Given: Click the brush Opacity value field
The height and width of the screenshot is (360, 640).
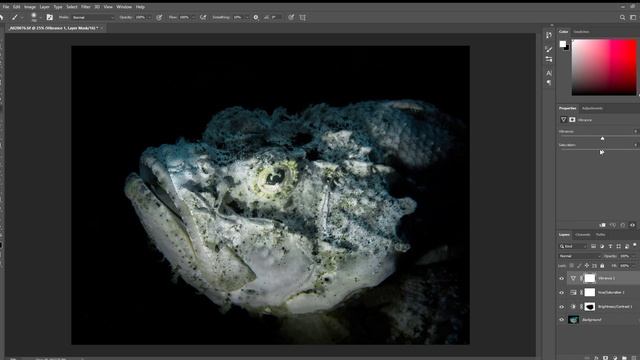Looking at the screenshot, I should pyautogui.click(x=141, y=18).
